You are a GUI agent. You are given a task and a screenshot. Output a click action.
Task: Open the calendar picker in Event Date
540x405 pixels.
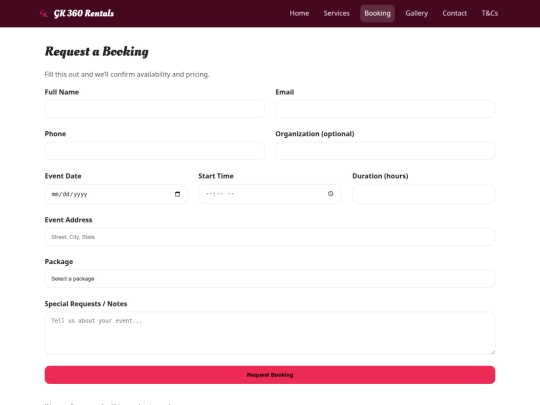[x=177, y=194]
